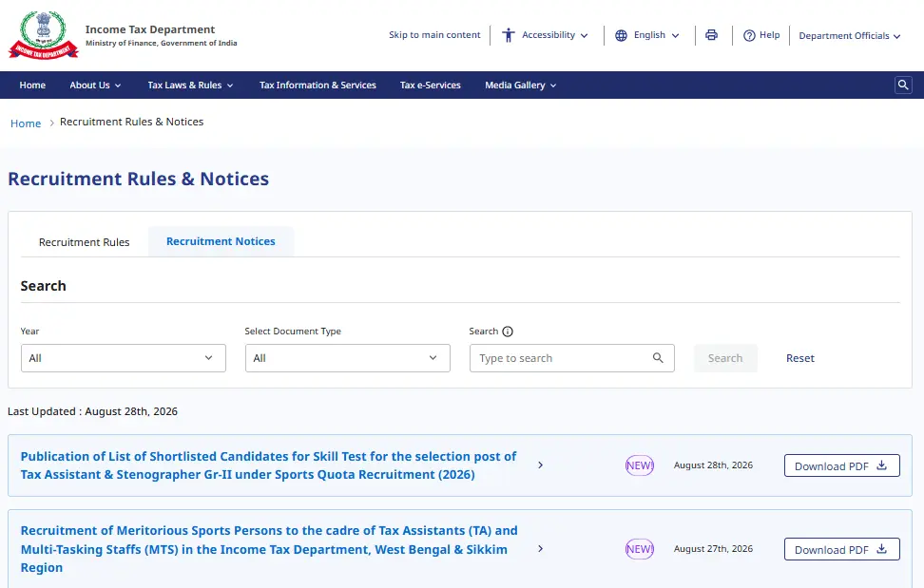The height and width of the screenshot is (588, 924).
Task: Open Tax e-Services menu item
Action: [431, 85]
